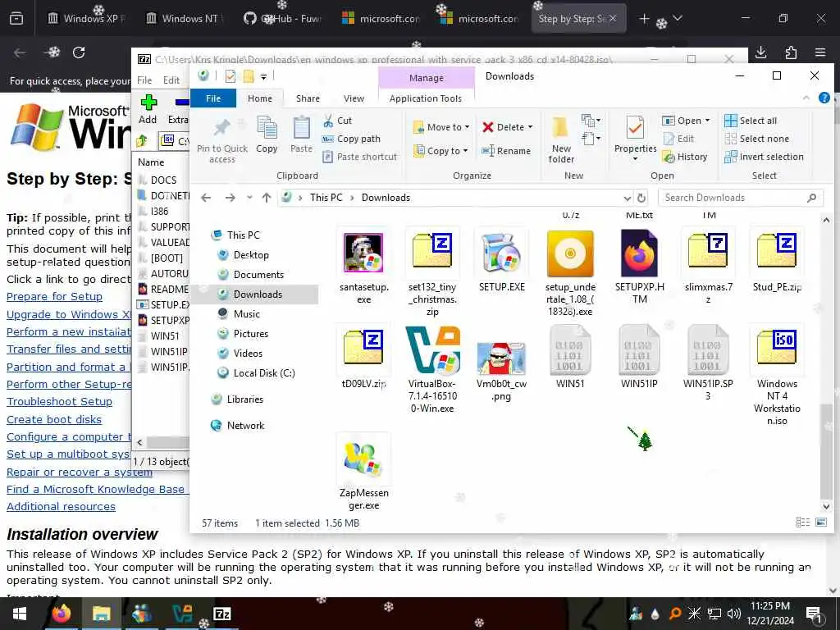This screenshot has height=630, width=840.
Task: Open the Additional resources link
Action: [x=61, y=507]
